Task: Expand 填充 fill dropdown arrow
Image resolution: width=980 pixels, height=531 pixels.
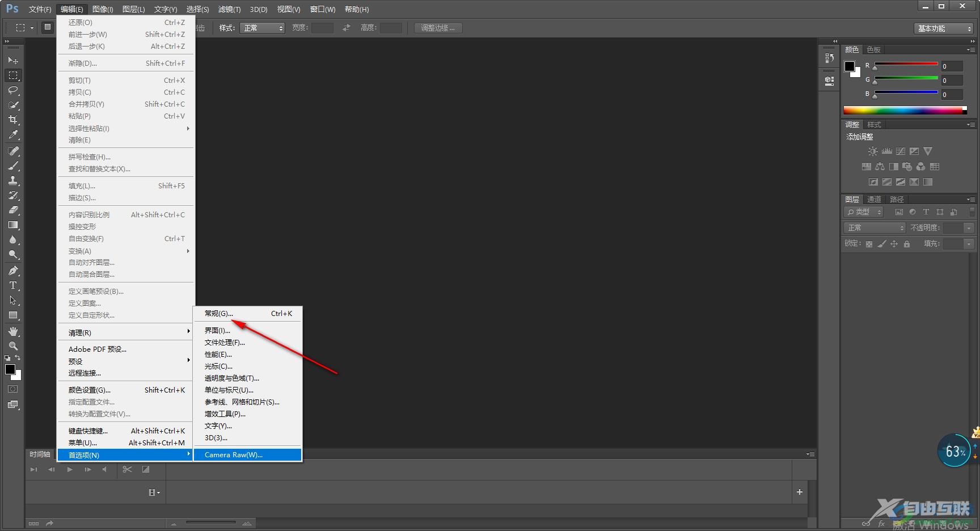Action: click(x=969, y=243)
